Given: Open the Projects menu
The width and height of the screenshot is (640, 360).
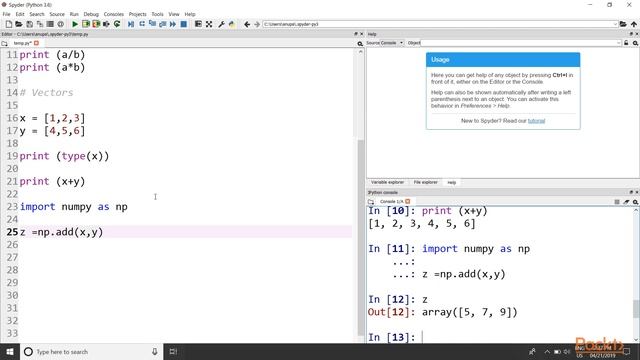Looking at the screenshot, I should (138, 14).
